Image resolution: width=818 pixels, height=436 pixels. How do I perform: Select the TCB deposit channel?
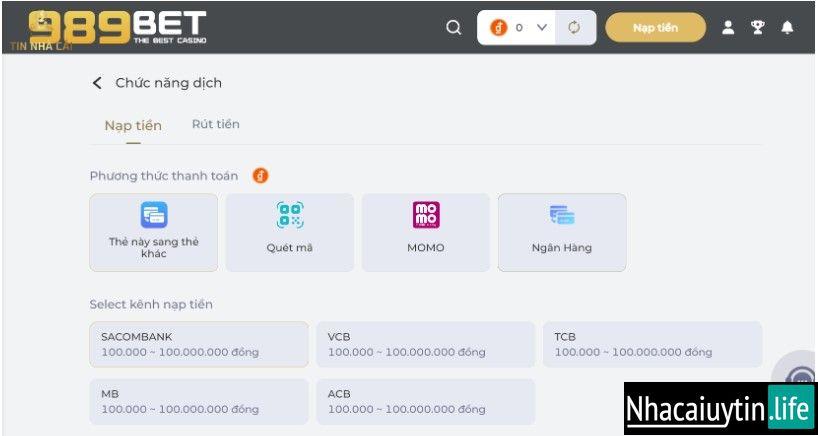coord(652,344)
